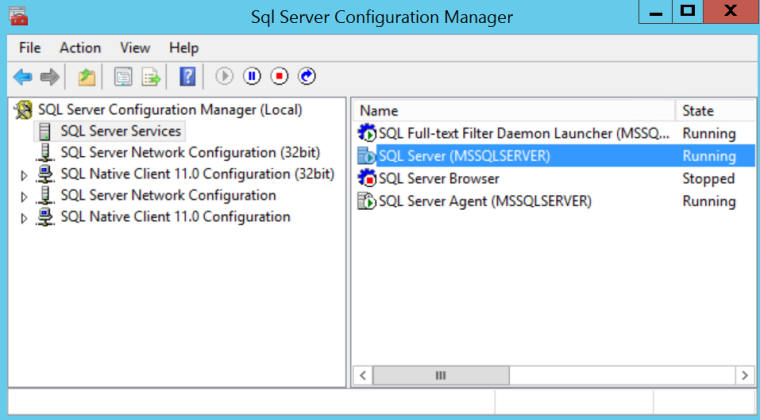Open the Help menu
This screenshot has width=760, height=420.
coord(184,48)
